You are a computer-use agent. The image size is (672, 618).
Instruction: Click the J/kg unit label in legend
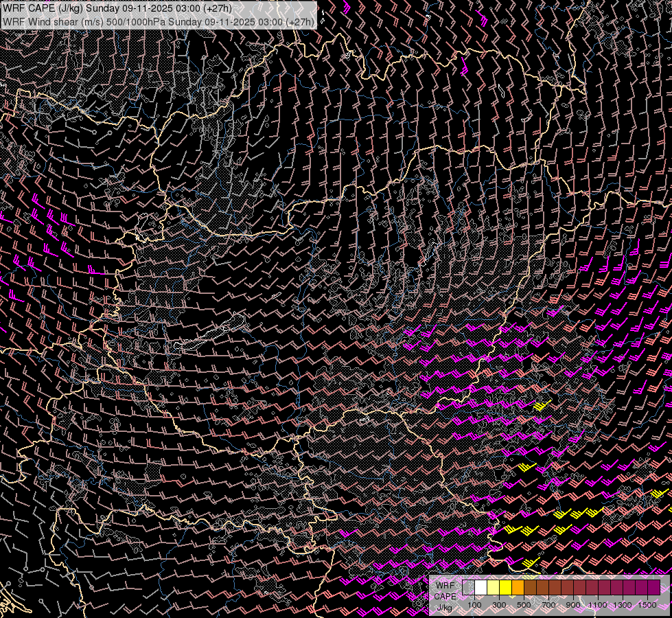(444, 608)
